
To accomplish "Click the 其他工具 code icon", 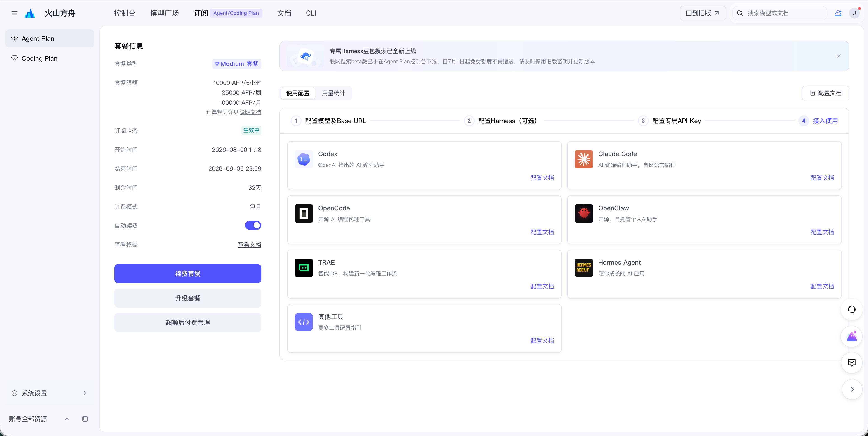I will click(x=304, y=322).
